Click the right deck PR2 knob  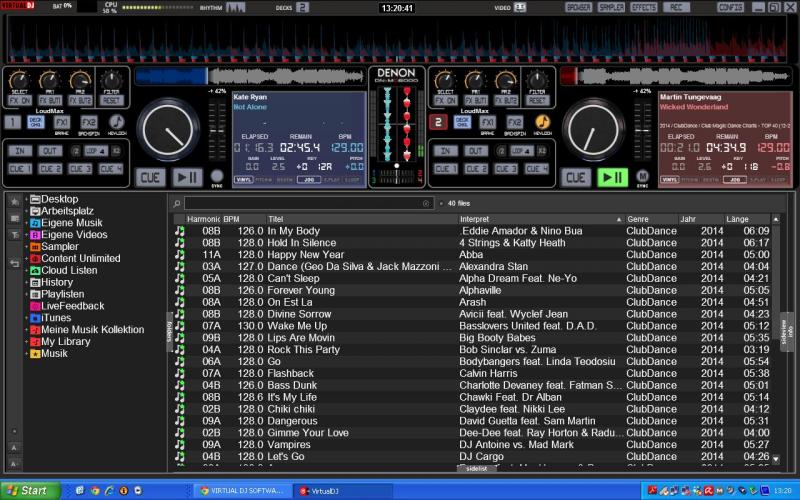pyautogui.click(x=506, y=80)
